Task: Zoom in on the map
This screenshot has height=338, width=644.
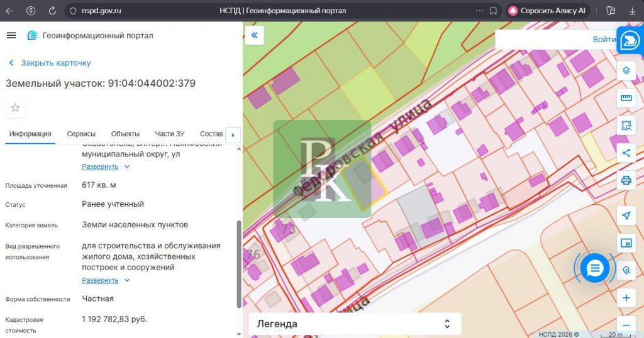Action: [x=626, y=298]
